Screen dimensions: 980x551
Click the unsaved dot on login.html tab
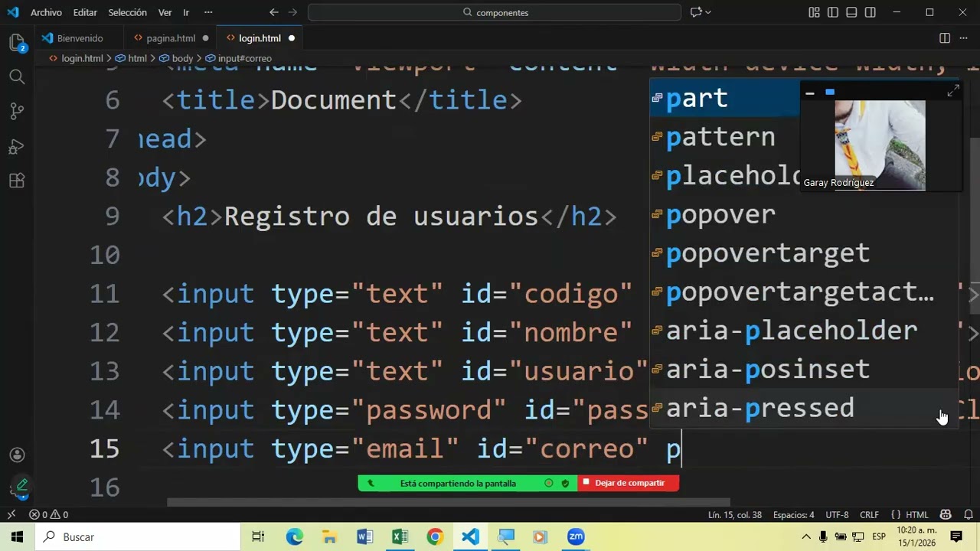pos(292,38)
